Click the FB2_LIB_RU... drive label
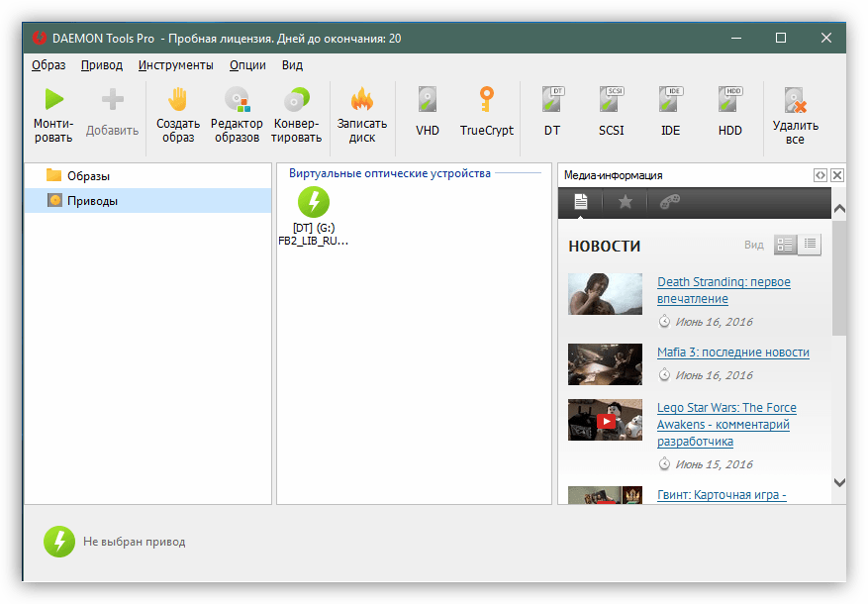Screen dimensions: 868x604 point(314,241)
